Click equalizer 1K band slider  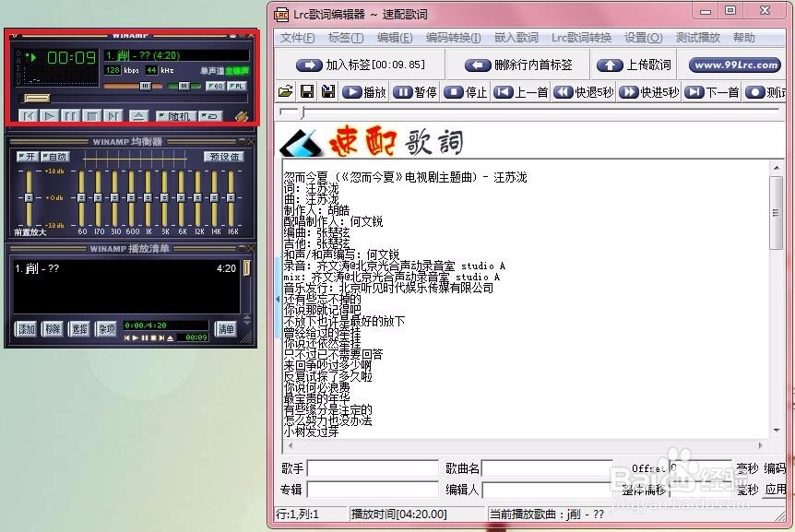tap(148, 197)
